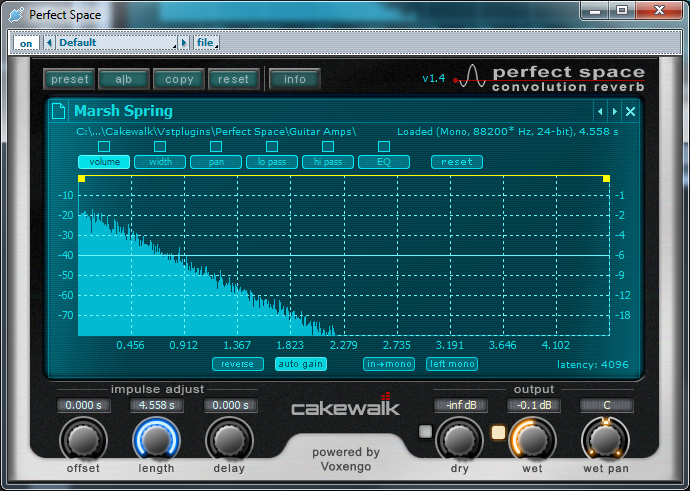
Task: Select the pan envelope tab
Action: (x=216, y=162)
